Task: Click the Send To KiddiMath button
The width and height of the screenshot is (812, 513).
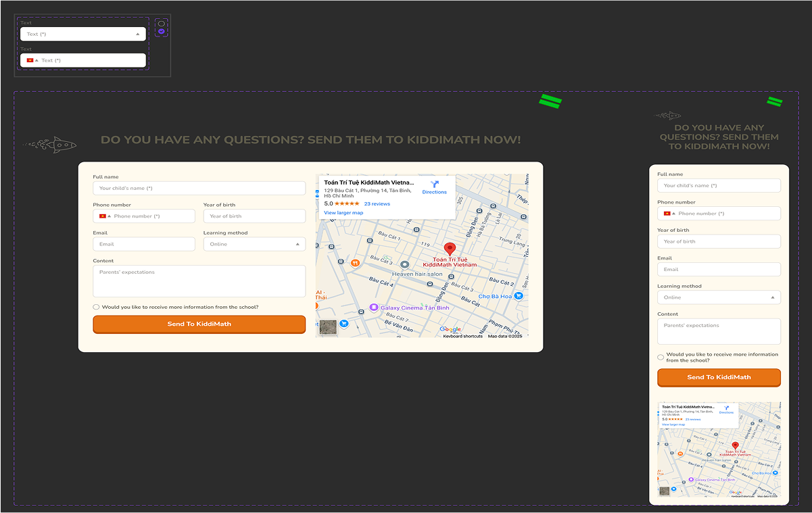Action: tap(199, 324)
